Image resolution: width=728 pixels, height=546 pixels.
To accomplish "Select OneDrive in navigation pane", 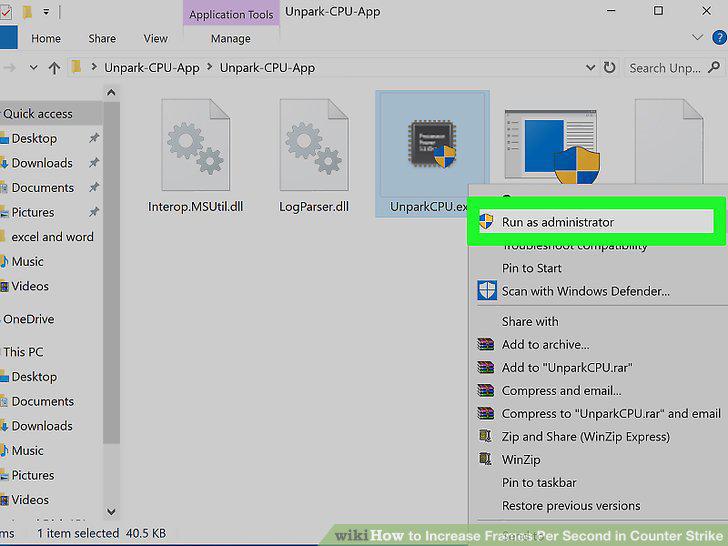I will pos(29,319).
